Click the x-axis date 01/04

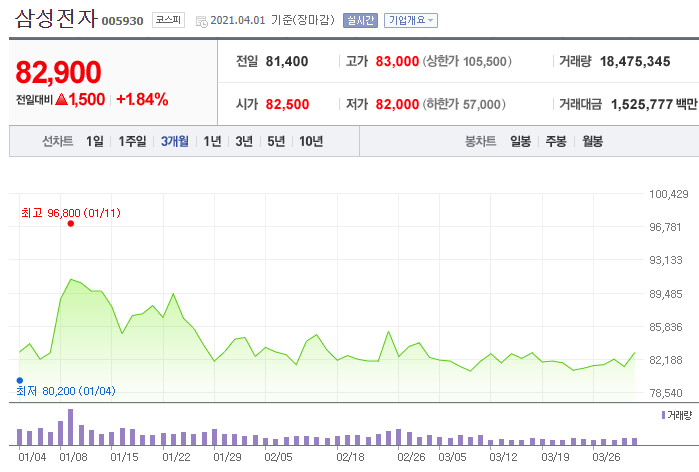click(x=32, y=457)
